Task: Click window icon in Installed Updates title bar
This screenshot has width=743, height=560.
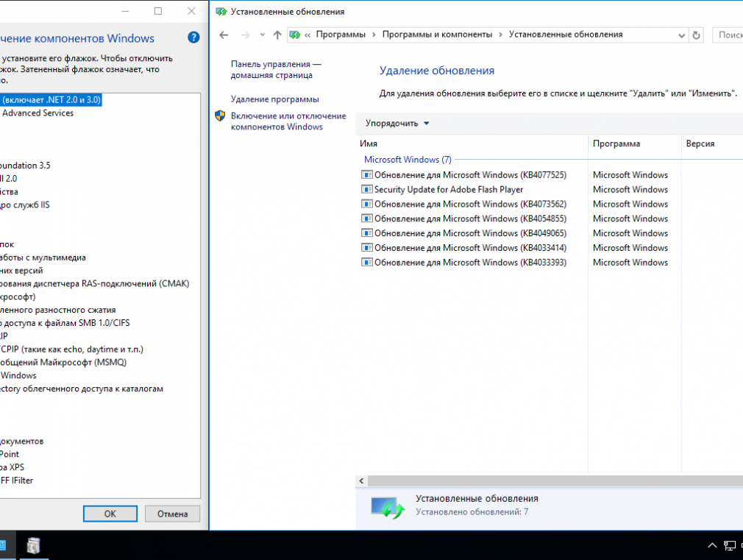Action: tap(221, 11)
